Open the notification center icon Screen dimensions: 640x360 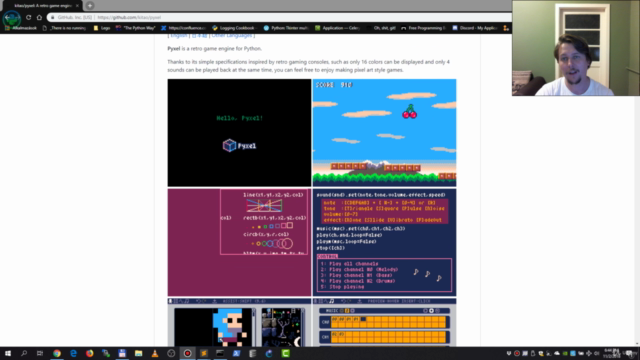(630, 353)
